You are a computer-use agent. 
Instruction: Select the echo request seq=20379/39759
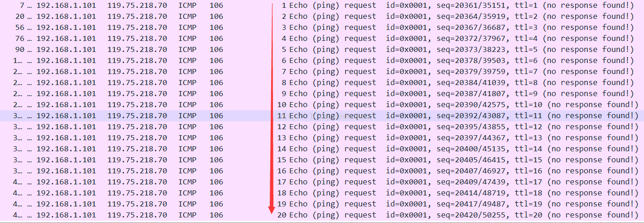[x=322, y=72]
